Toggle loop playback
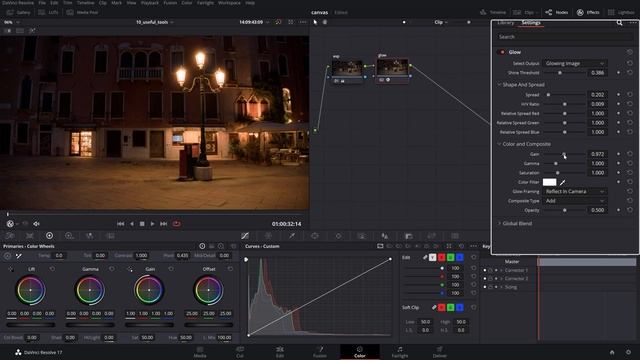640x360 pixels. [176, 224]
